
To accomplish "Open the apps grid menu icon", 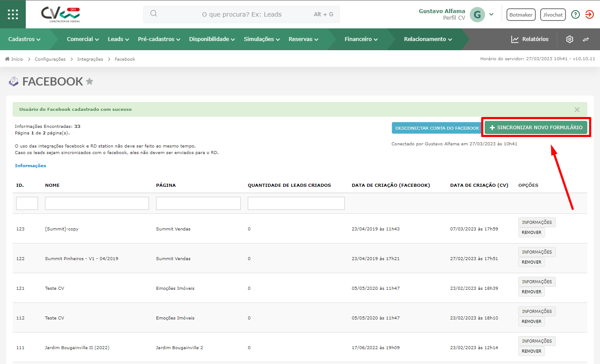I will (x=13, y=14).
